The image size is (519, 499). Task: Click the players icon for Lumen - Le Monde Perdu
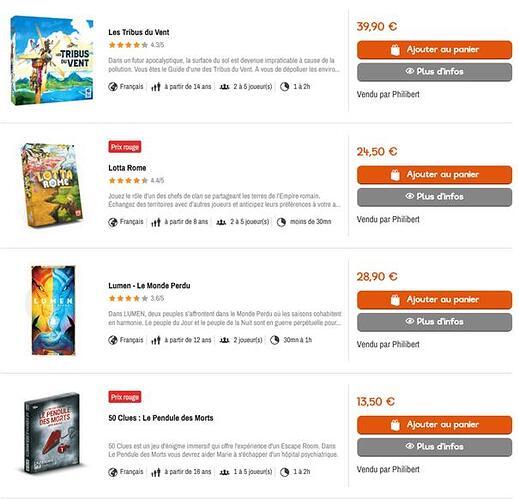click(x=224, y=340)
